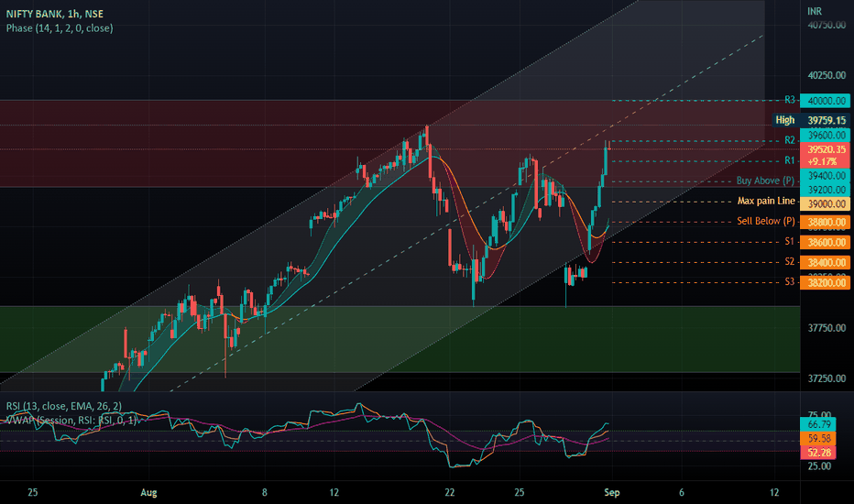Select the Max pain Line label
The width and height of the screenshot is (854, 504).
pyautogui.click(x=766, y=201)
